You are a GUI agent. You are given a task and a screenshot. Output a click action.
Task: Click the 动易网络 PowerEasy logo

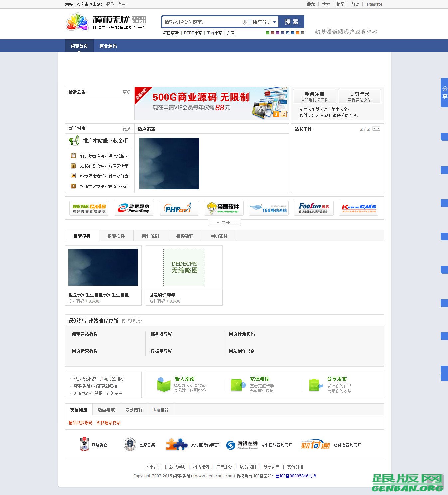click(x=134, y=208)
